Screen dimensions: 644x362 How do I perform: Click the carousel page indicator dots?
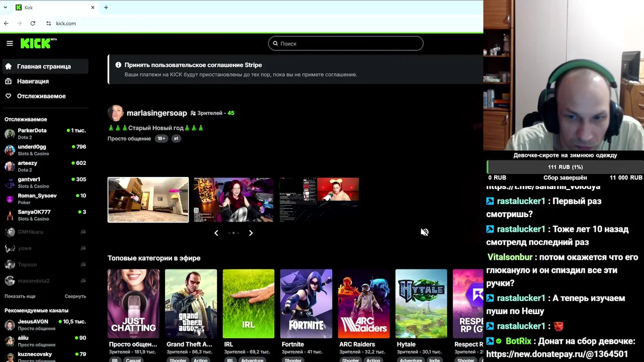click(x=233, y=233)
